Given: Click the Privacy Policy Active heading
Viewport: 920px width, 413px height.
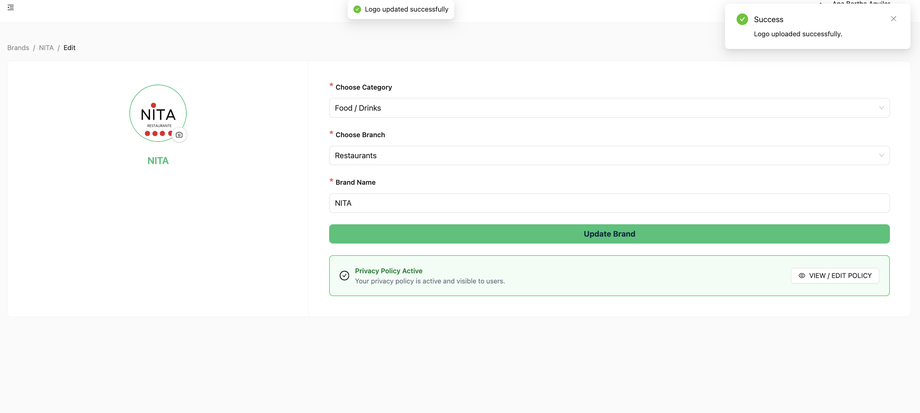Looking at the screenshot, I should 388,271.
